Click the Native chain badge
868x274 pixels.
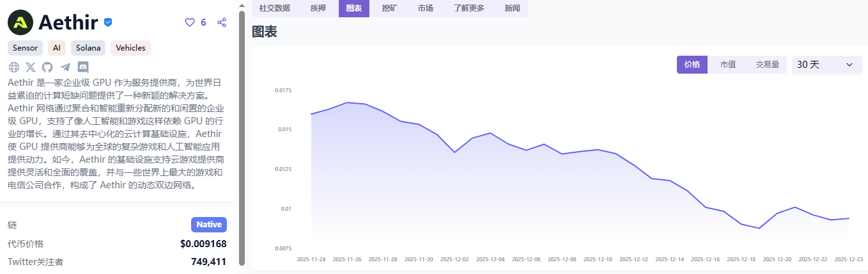(x=208, y=225)
